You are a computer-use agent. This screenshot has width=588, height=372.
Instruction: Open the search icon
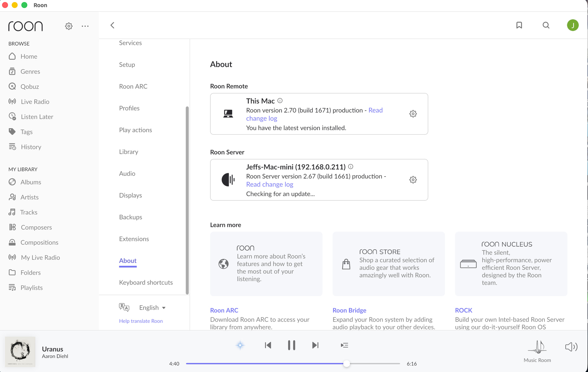[546, 25]
